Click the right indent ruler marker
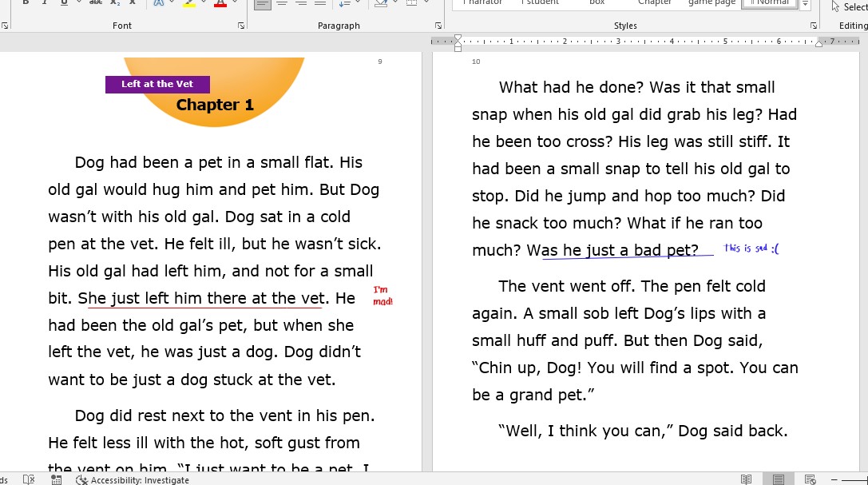This screenshot has width=868, height=485. [818, 43]
